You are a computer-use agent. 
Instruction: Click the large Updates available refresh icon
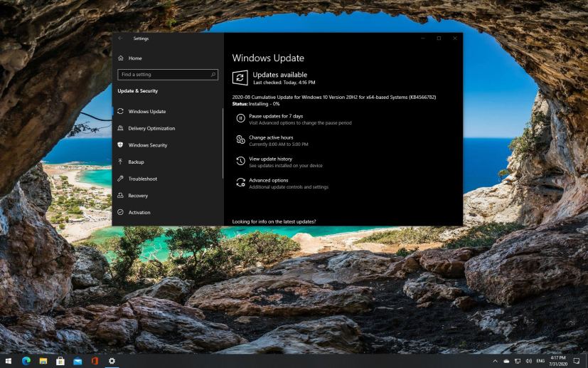click(240, 78)
